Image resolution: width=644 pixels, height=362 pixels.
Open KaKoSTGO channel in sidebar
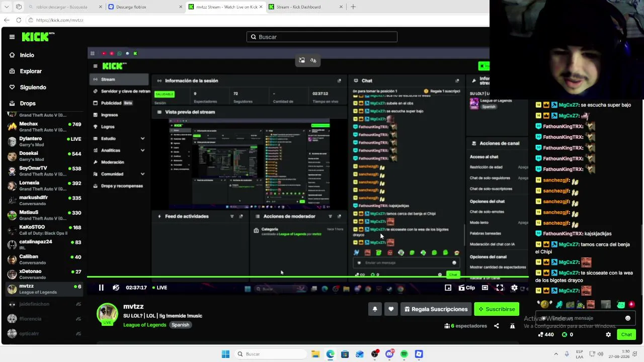pos(44,230)
